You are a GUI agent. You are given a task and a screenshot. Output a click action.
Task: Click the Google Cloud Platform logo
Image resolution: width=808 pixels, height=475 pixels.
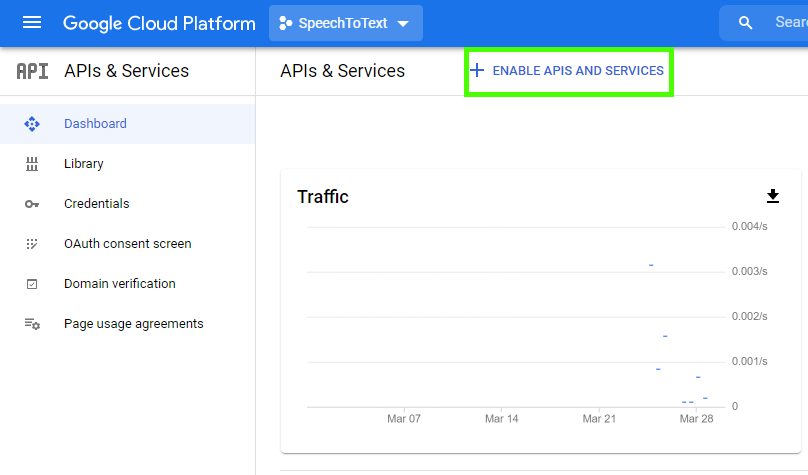tap(159, 23)
